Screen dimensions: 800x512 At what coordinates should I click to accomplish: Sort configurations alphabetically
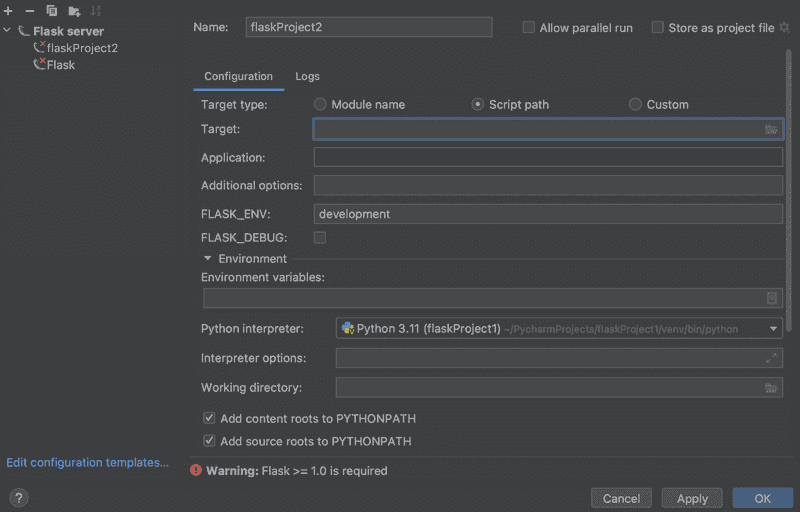tap(95, 11)
